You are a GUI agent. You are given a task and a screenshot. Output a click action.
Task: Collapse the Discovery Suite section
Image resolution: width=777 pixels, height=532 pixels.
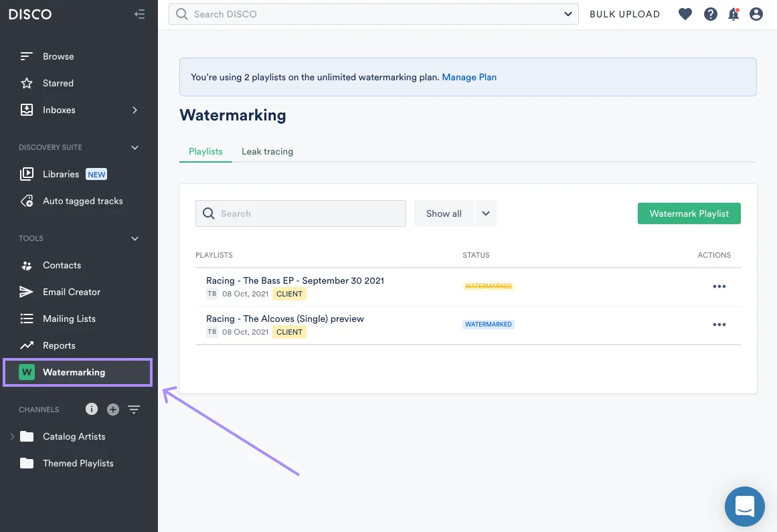pos(135,147)
